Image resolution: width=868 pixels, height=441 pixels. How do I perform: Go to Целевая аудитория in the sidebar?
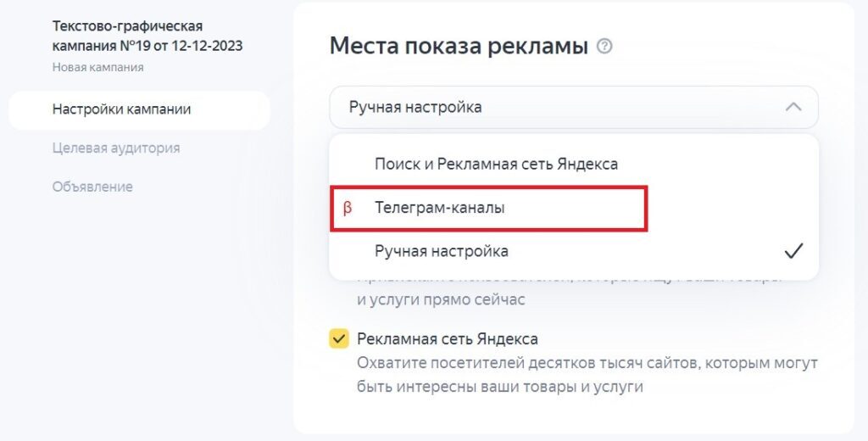coord(116,148)
